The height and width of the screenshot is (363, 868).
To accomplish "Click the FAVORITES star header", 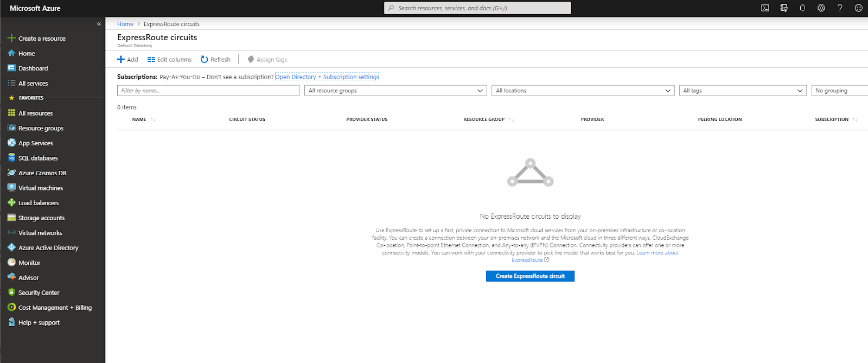I will click(26, 98).
